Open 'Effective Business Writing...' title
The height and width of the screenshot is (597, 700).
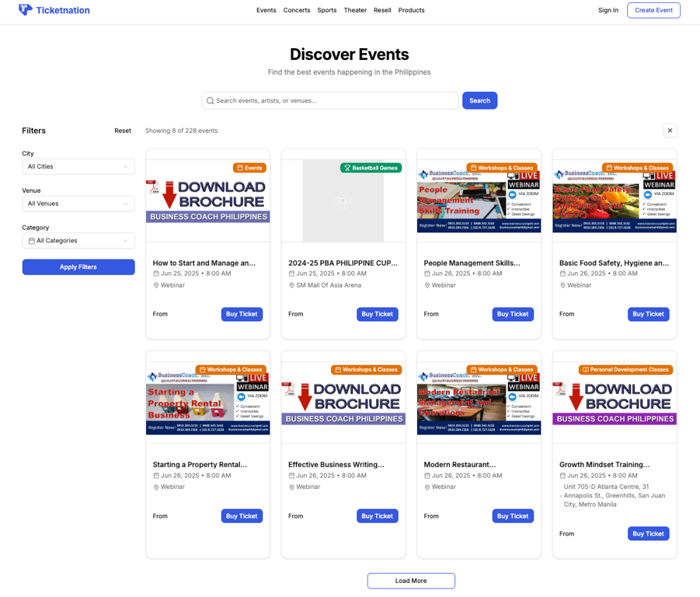pos(336,465)
